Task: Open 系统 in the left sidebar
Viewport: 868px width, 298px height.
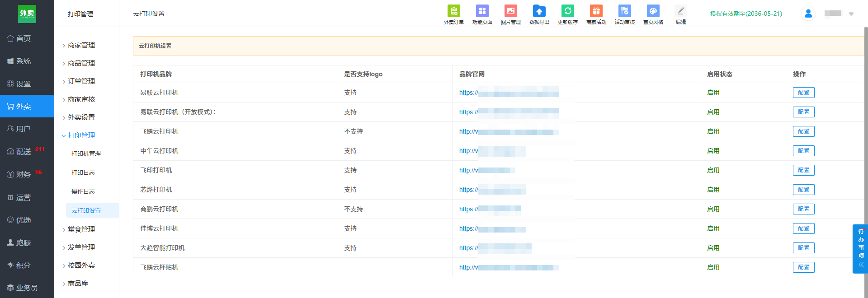Action: tap(27, 61)
